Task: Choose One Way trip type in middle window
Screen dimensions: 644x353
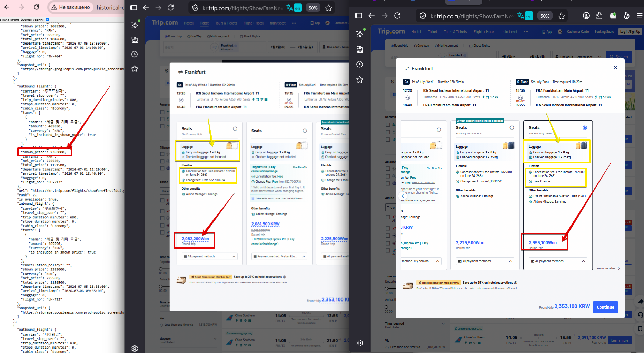Action: coord(195,36)
